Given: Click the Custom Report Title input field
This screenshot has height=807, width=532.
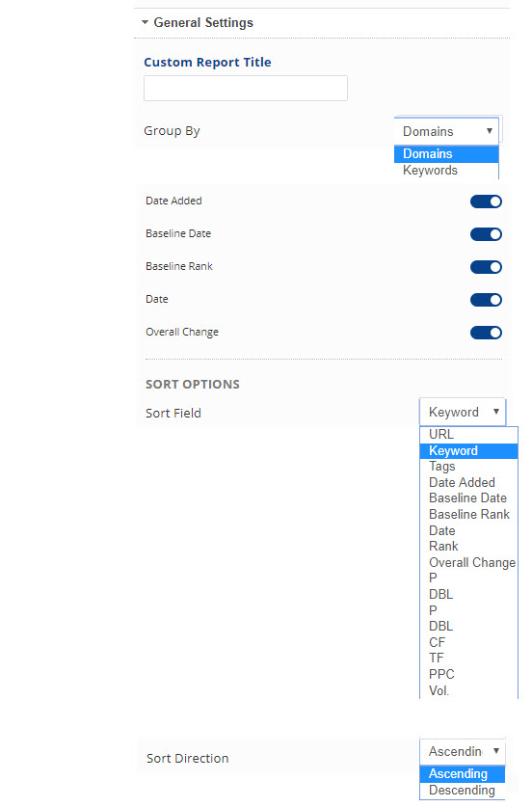Looking at the screenshot, I should (x=246, y=88).
